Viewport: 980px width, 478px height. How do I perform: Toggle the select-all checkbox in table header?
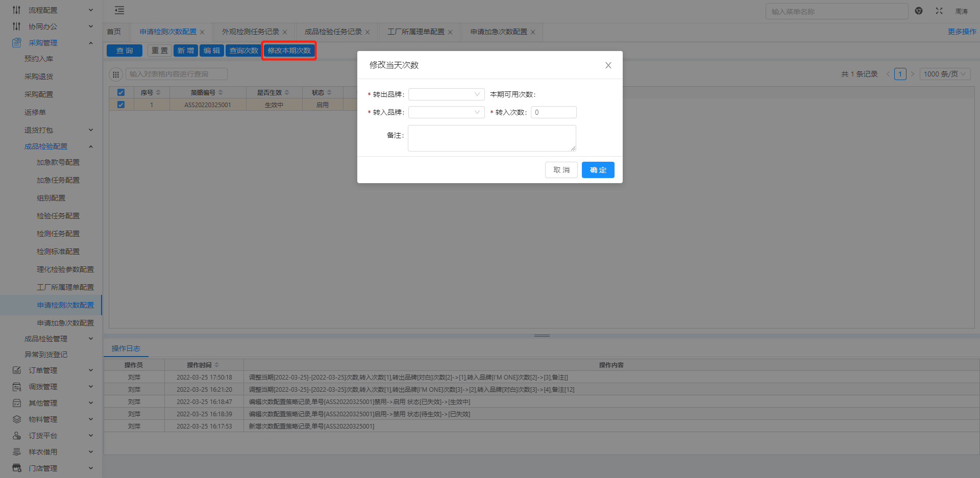click(x=121, y=92)
